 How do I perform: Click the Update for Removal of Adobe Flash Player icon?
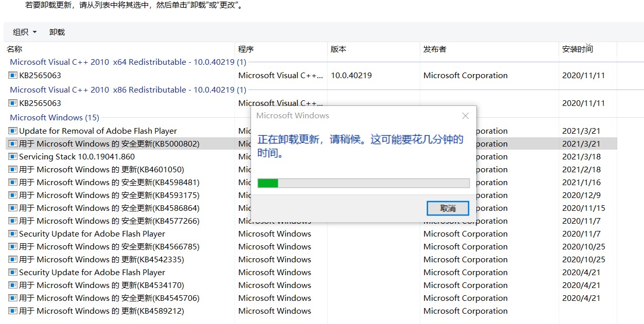click(x=13, y=131)
